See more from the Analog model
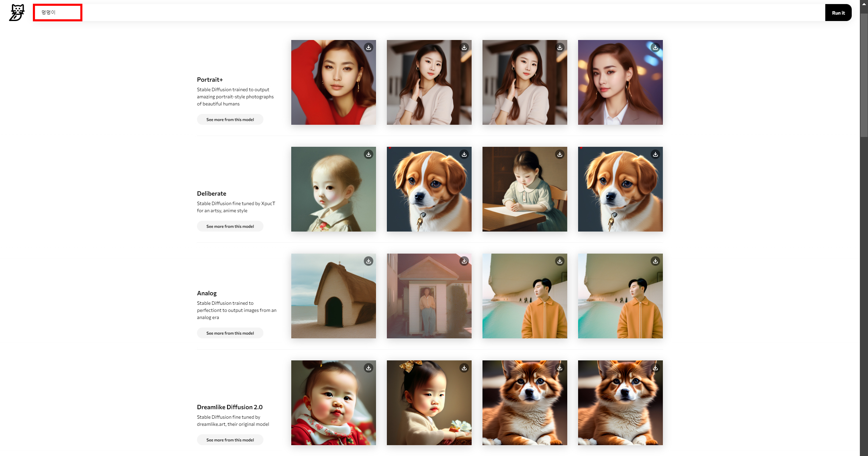The image size is (868, 456). (x=230, y=333)
